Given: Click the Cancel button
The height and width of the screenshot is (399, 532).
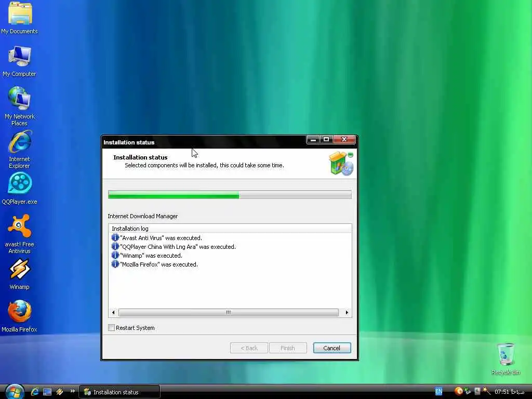Looking at the screenshot, I should click(332, 348).
